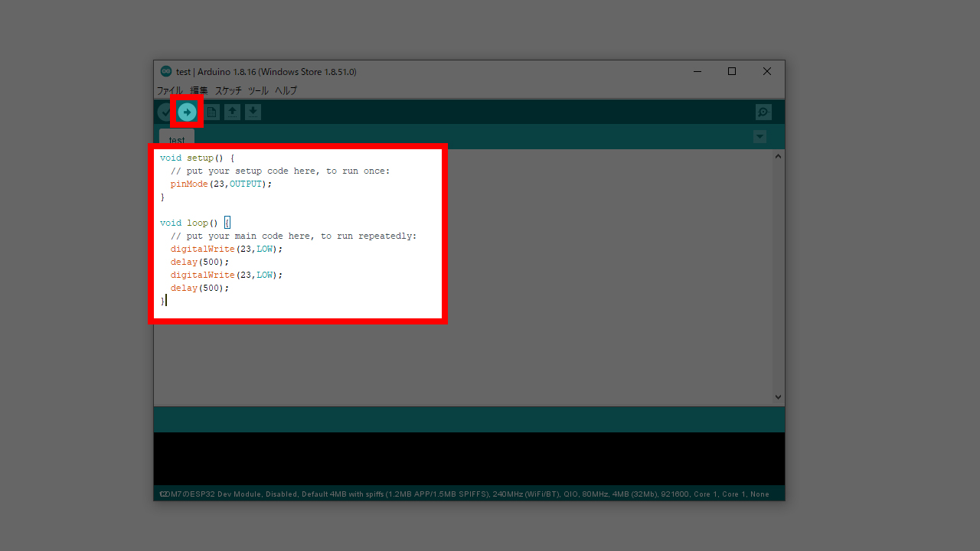Select the test sketch tab
The width and height of the screenshot is (980, 551).
(x=177, y=139)
